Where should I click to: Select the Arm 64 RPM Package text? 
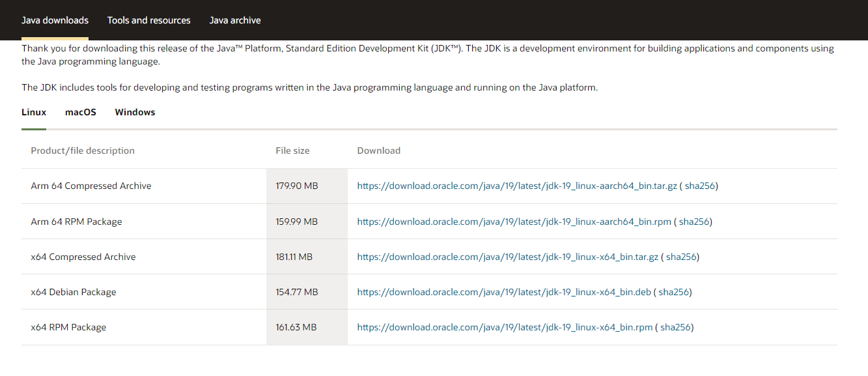(76, 222)
